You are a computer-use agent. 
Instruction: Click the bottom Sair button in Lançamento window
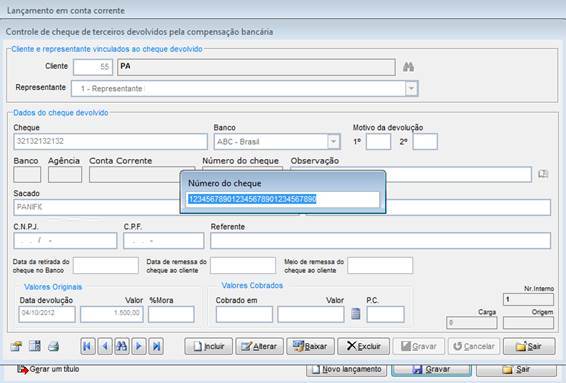516,370
